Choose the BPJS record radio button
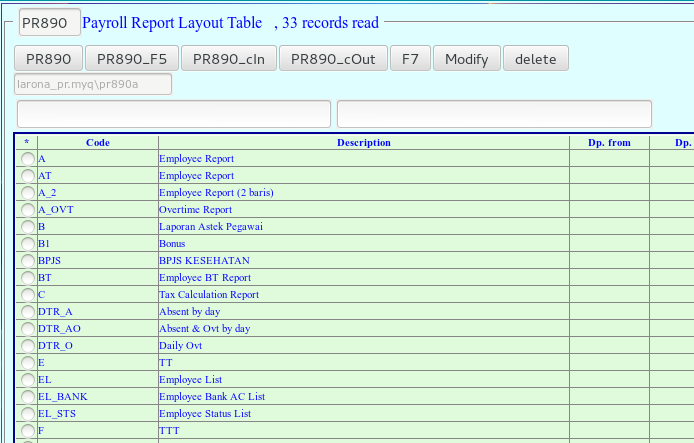This screenshot has width=694, height=443. click(27, 261)
